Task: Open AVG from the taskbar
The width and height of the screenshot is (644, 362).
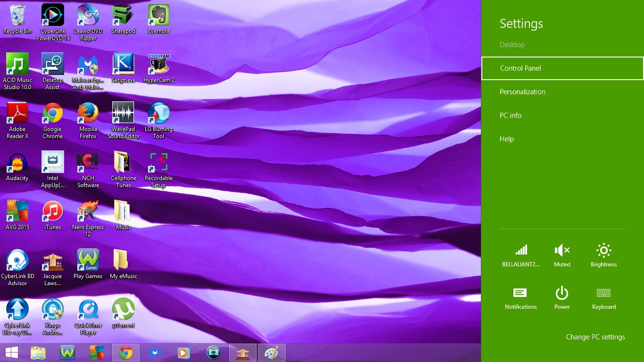Action: pyautogui.click(x=97, y=353)
